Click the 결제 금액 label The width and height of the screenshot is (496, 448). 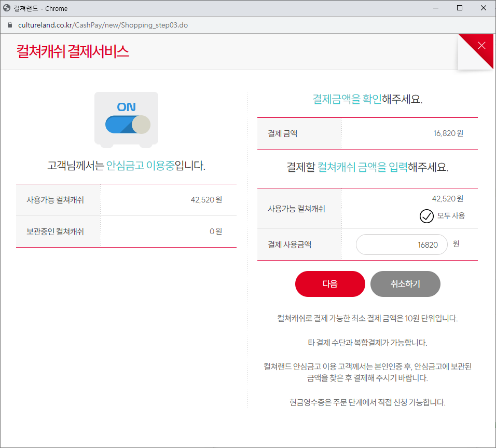(282, 133)
